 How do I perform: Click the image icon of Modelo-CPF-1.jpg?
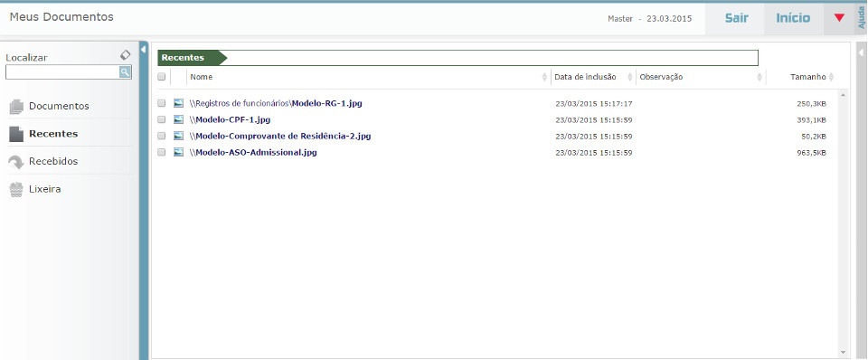[x=178, y=119]
